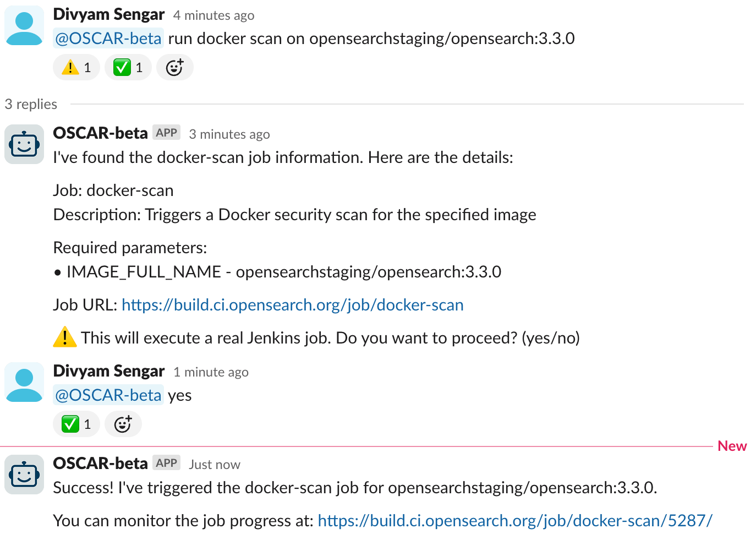
Task: Click the 'Just now' timestamp
Action: pyautogui.click(x=215, y=465)
